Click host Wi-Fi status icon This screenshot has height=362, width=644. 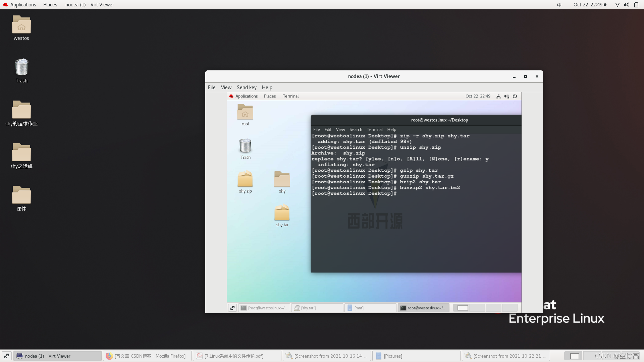[617, 5]
